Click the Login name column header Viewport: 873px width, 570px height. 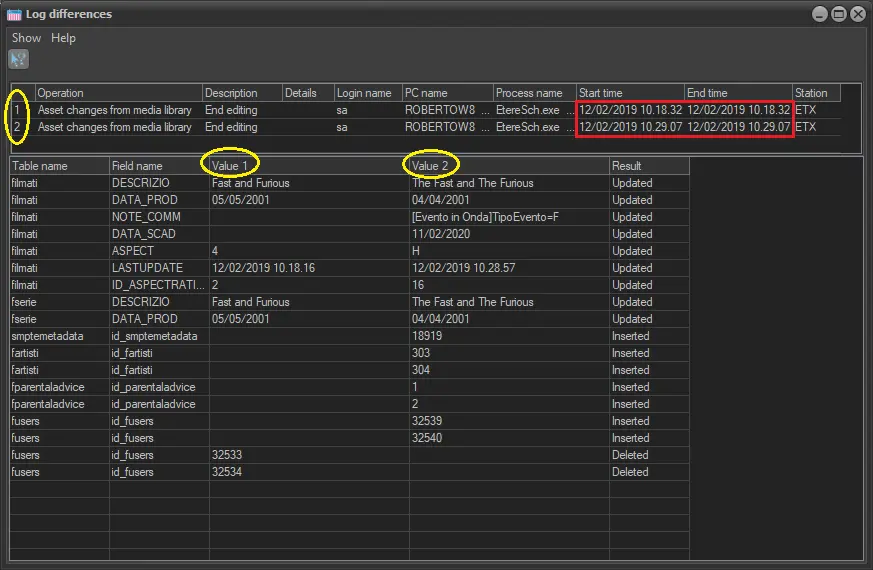(x=366, y=93)
